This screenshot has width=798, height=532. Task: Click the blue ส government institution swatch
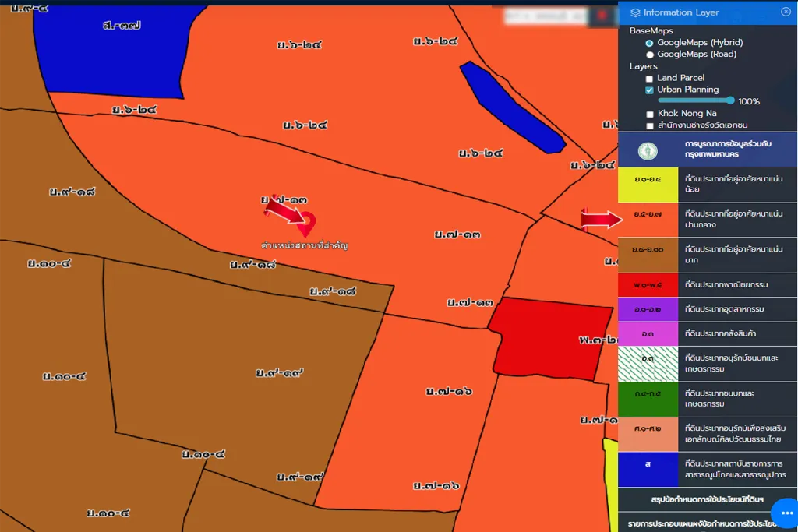point(648,469)
